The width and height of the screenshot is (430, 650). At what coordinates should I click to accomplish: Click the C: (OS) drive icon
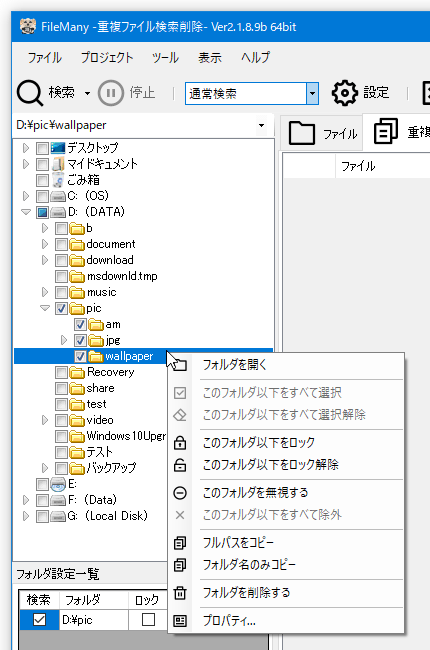[58, 196]
